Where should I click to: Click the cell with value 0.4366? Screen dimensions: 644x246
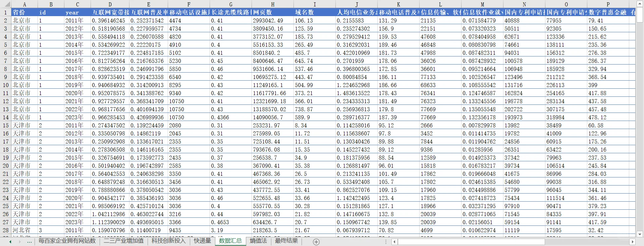click(231, 117)
